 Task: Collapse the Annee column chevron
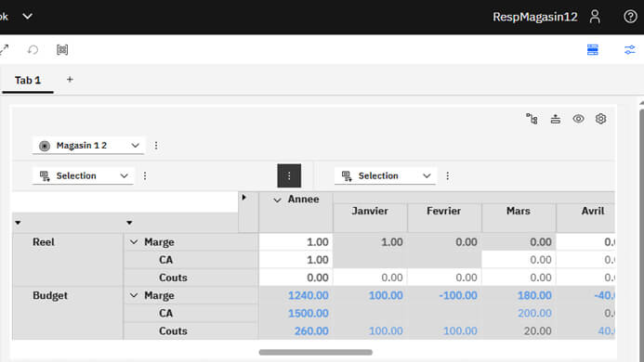(x=277, y=200)
